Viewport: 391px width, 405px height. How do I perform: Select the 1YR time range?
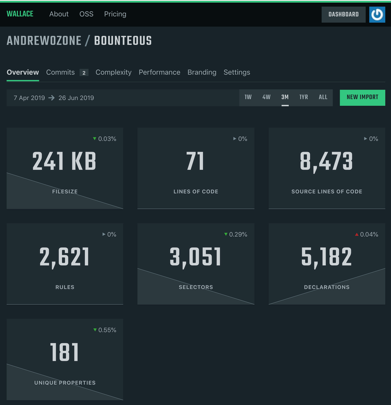(303, 97)
